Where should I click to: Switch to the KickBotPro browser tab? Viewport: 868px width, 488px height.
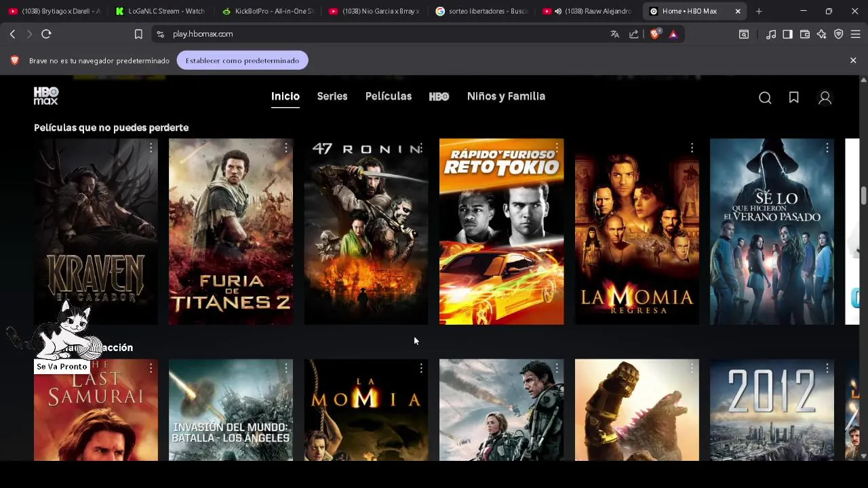coord(267,11)
